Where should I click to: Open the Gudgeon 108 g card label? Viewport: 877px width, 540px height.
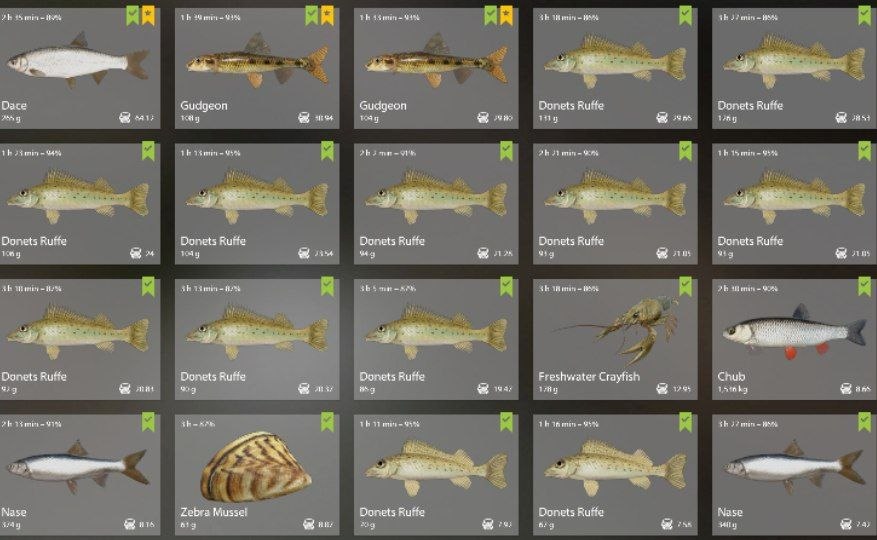[x=204, y=105]
